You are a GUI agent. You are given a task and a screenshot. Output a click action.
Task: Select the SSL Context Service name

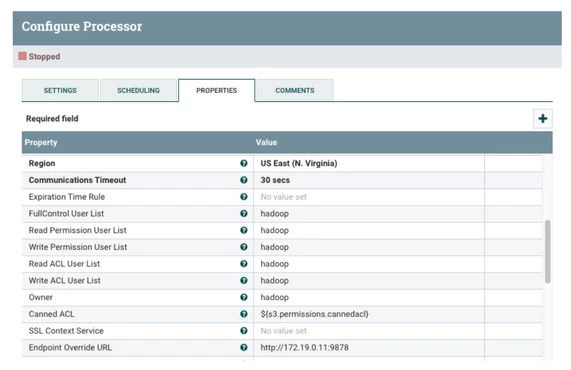(66, 331)
